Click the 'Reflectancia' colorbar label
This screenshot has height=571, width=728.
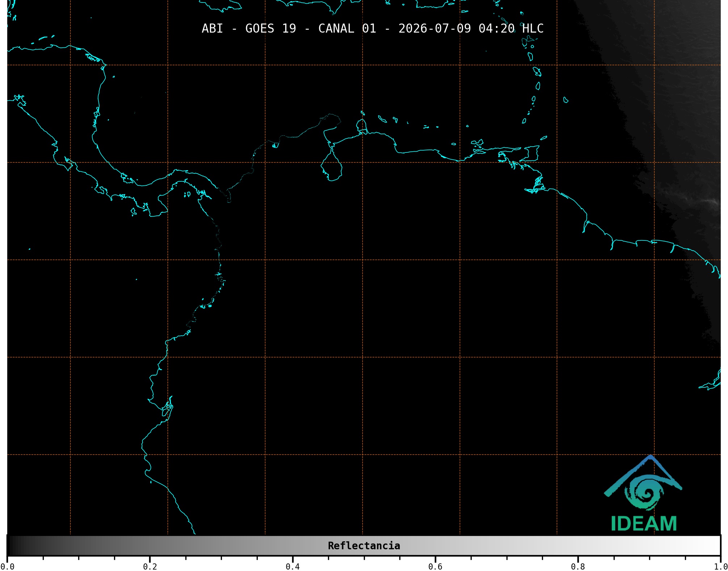point(364,546)
